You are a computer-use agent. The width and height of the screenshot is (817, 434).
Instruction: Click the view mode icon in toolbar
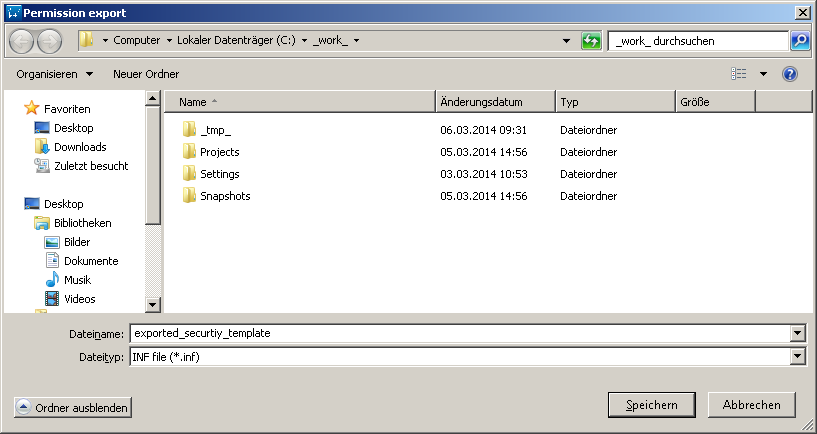739,74
